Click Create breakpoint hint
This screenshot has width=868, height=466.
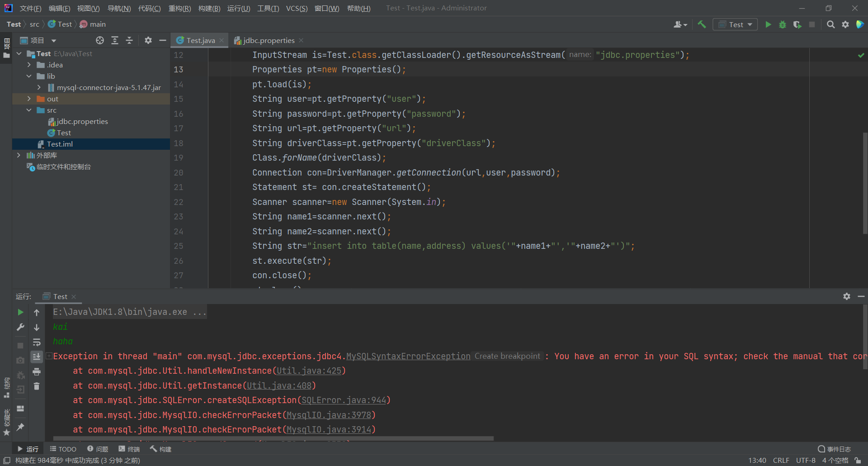coord(507,356)
